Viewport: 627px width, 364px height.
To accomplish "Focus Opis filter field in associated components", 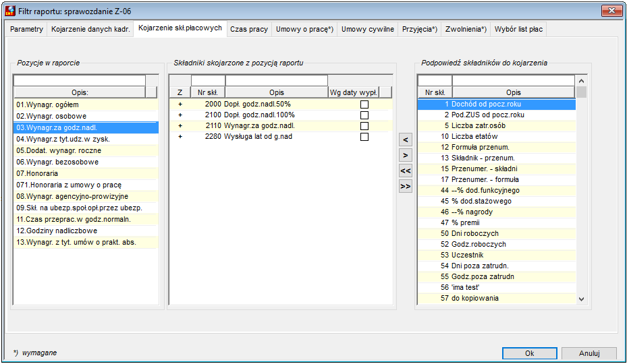I will pos(276,81).
